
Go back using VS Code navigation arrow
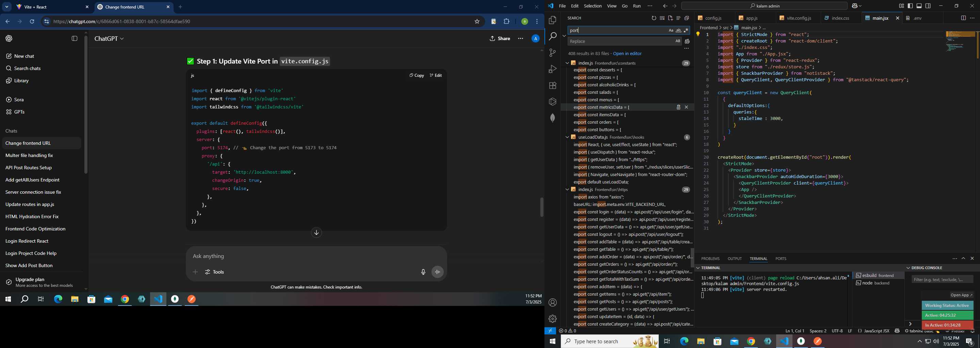(665, 6)
